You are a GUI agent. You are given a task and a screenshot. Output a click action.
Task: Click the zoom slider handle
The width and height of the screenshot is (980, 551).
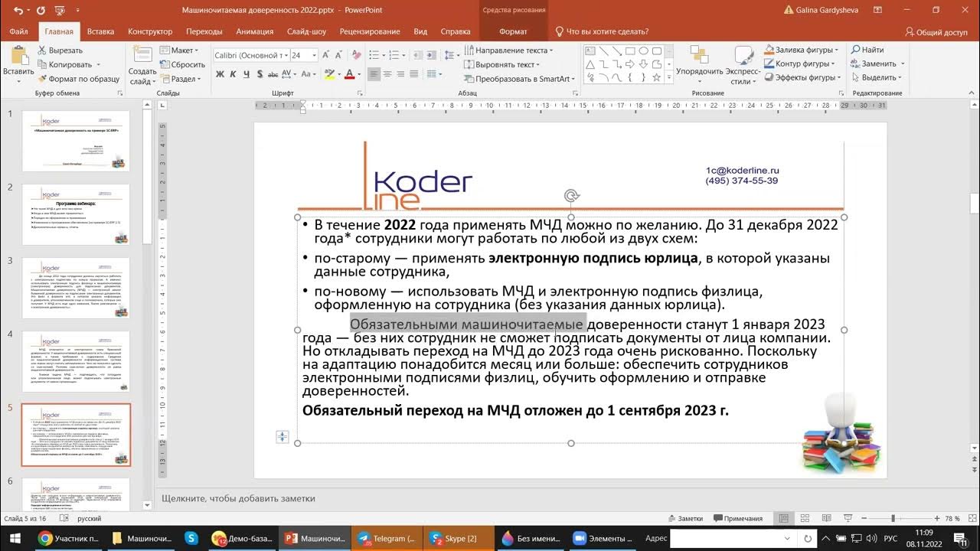point(893,518)
